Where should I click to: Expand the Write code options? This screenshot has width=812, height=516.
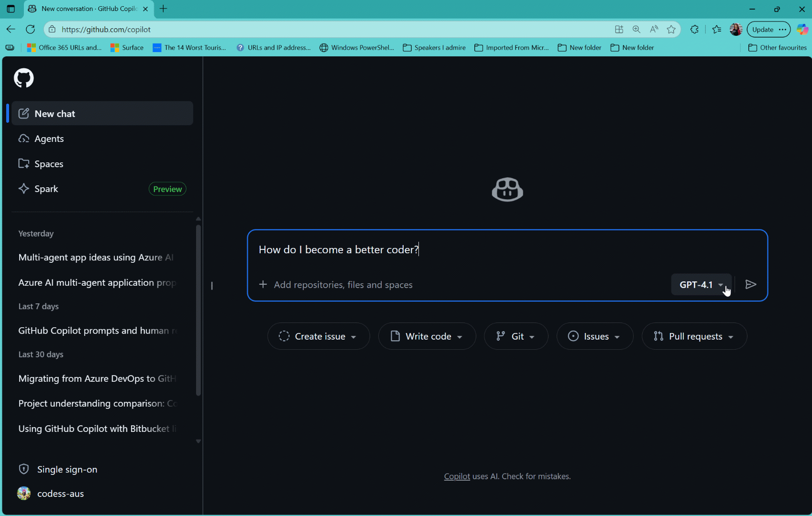click(x=427, y=336)
